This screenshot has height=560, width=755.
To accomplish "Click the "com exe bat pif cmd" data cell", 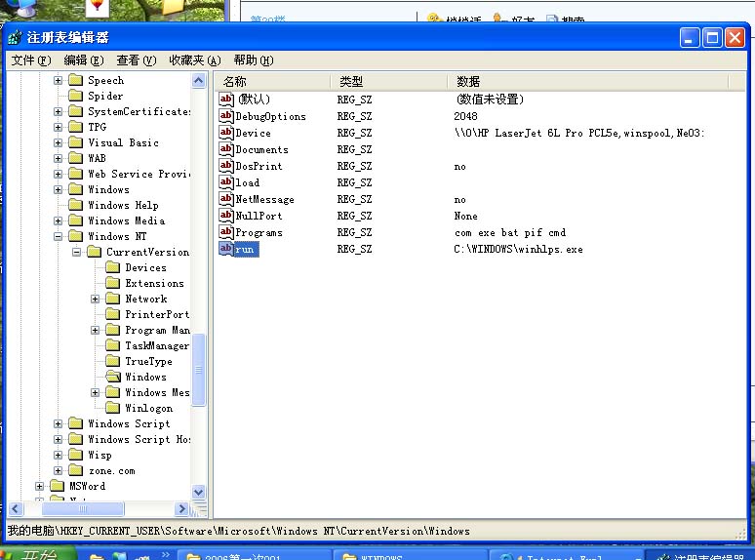I will point(510,232).
